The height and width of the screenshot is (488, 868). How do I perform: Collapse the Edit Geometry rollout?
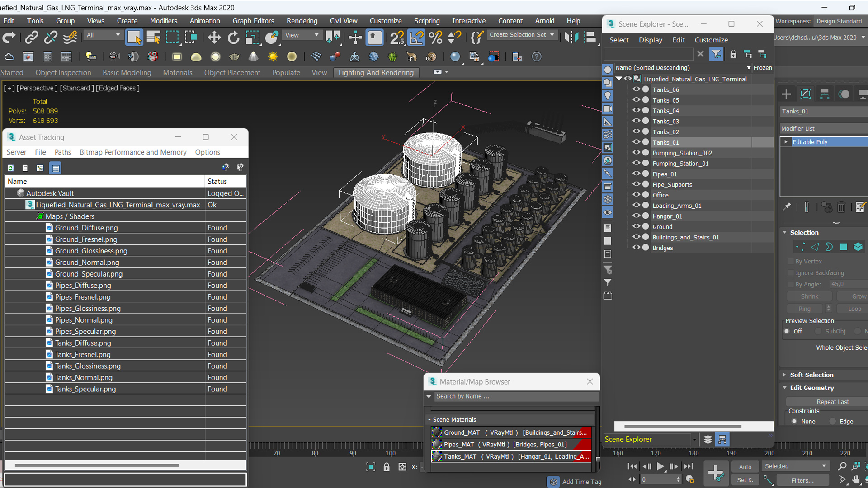point(811,388)
